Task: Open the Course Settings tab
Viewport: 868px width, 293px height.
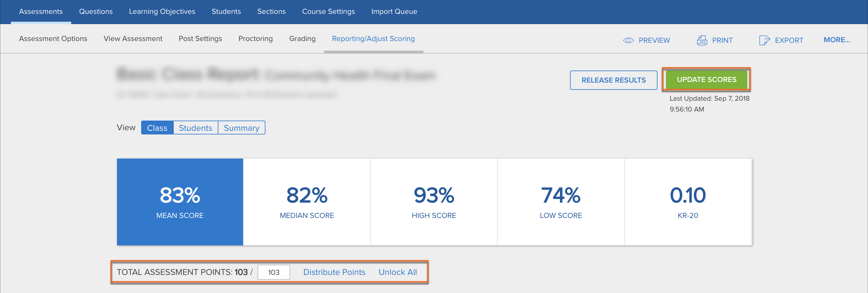Action: click(328, 11)
